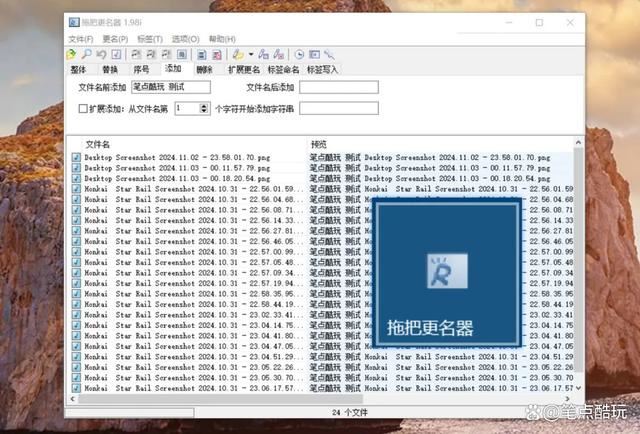Switch to the 替换 tab
The width and height of the screenshot is (640, 434).
pyautogui.click(x=110, y=70)
